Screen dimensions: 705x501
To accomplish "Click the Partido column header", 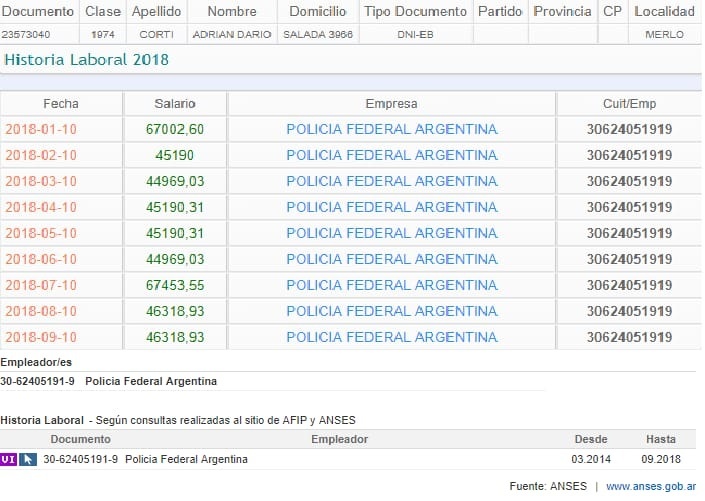I will pos(500,11).
